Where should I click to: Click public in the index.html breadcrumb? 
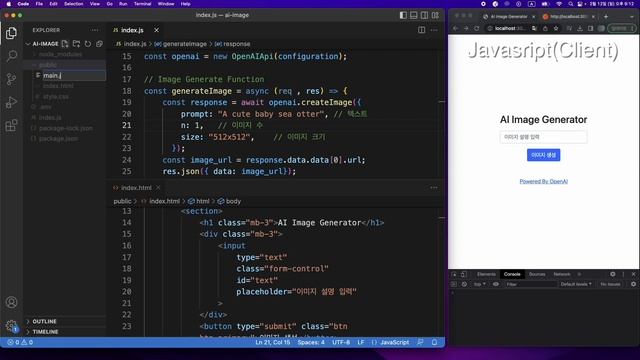[x=122, y=201]
